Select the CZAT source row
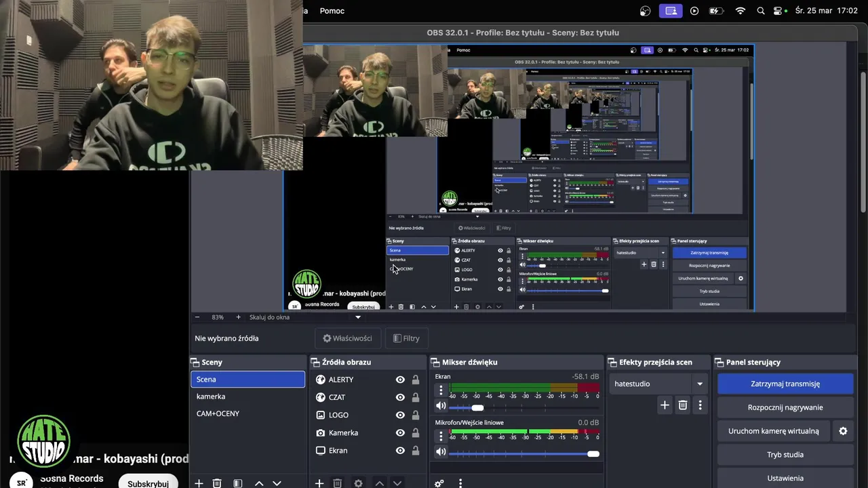This screenshot has width=868, height=488. pos(368,398)
